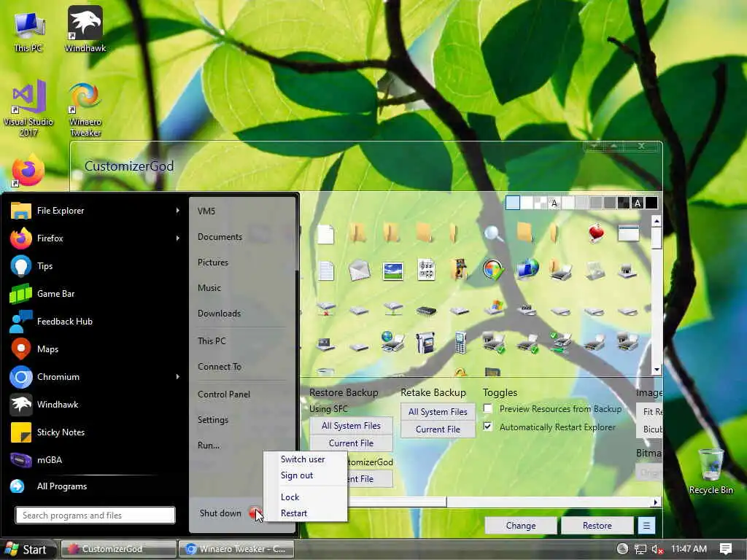The image size is (747, 560).
Task: Click horizontal scrollbar right arrow
Action: (656, 502)
